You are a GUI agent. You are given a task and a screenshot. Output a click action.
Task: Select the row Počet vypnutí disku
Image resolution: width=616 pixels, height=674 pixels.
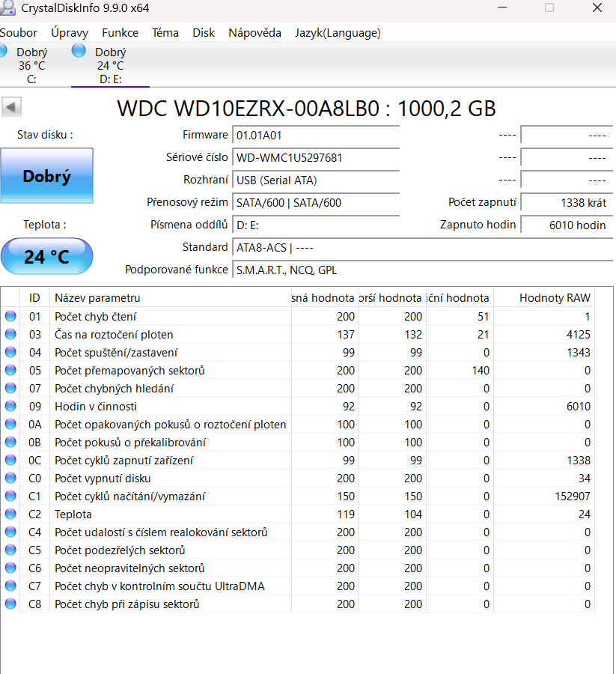pos(298,478)
